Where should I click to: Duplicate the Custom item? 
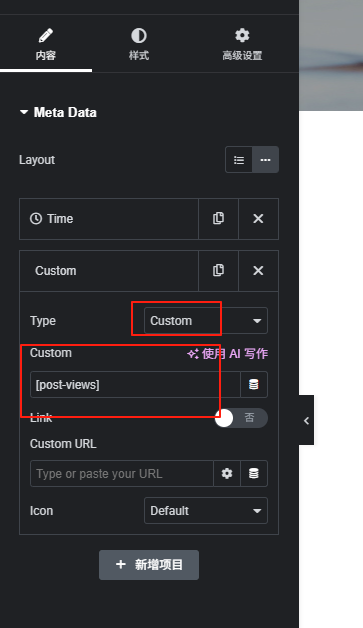pyautogui.click(x=218, y=271)
